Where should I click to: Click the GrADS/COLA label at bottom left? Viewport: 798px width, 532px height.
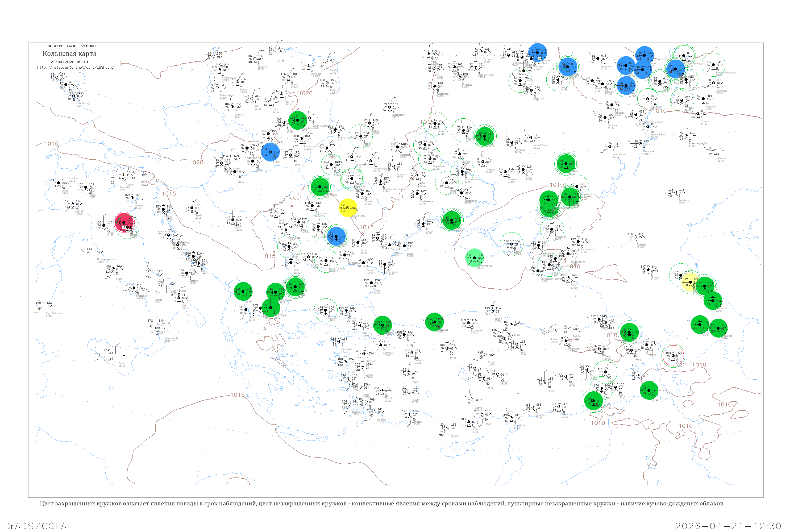pos(35,526)
